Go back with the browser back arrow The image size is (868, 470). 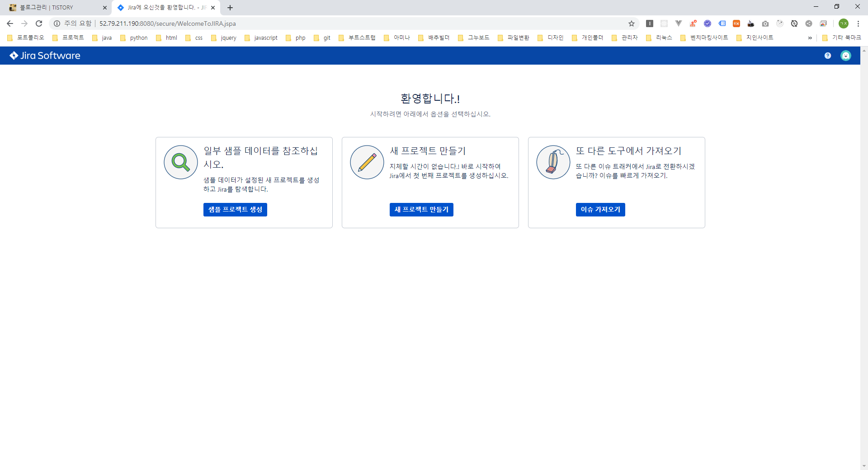pos(10,23)
